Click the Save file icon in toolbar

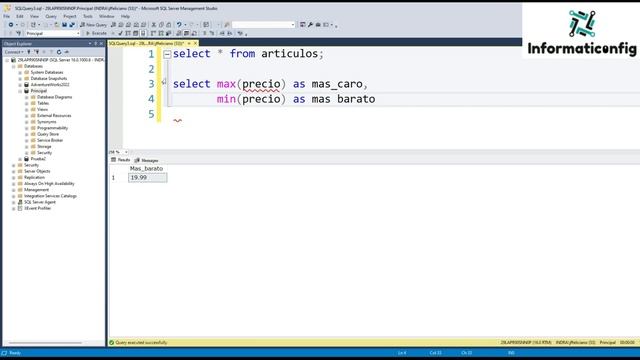(x=64, y=25)
